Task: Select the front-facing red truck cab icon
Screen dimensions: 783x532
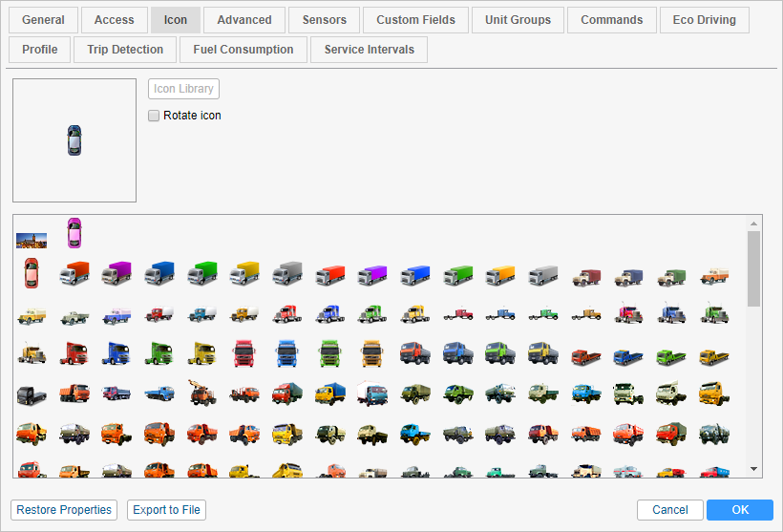Action: (x=244, y=353)
